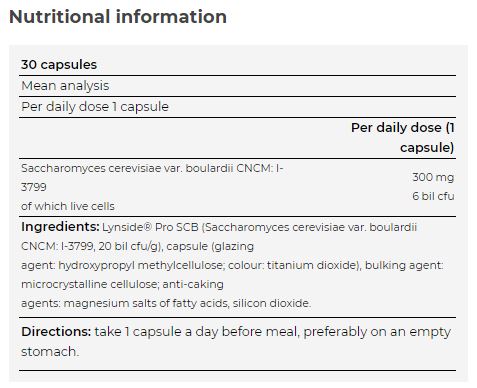Click the silicon dioxide text
477x388 pixels.
[x=271, y=303]
